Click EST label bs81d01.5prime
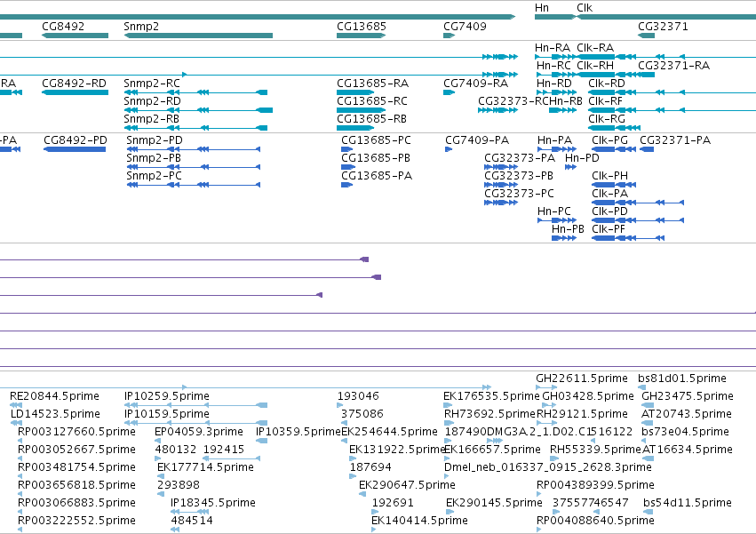The height and width of the screenshot is (534, 756). tap(681, 379)
